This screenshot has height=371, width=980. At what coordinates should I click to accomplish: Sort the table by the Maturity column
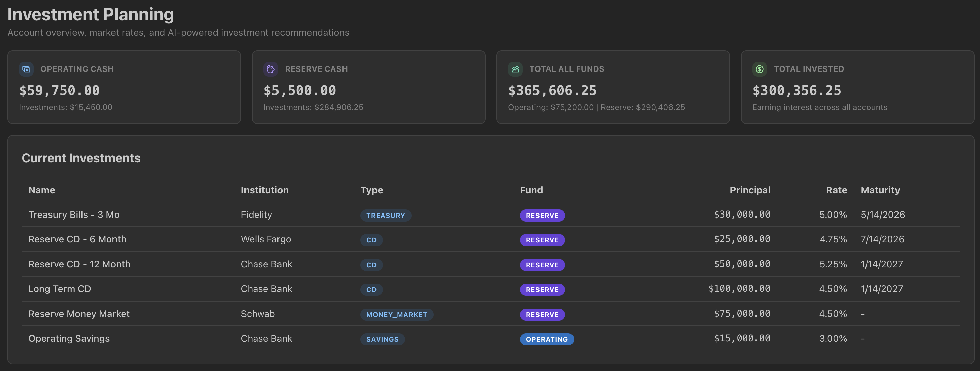click(880, 190)
